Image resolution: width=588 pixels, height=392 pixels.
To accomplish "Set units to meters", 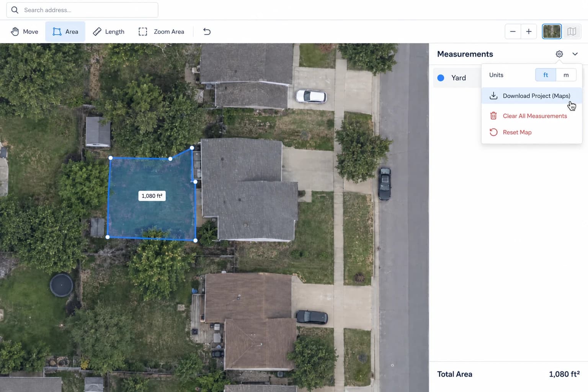I will (x=566, y=75).
